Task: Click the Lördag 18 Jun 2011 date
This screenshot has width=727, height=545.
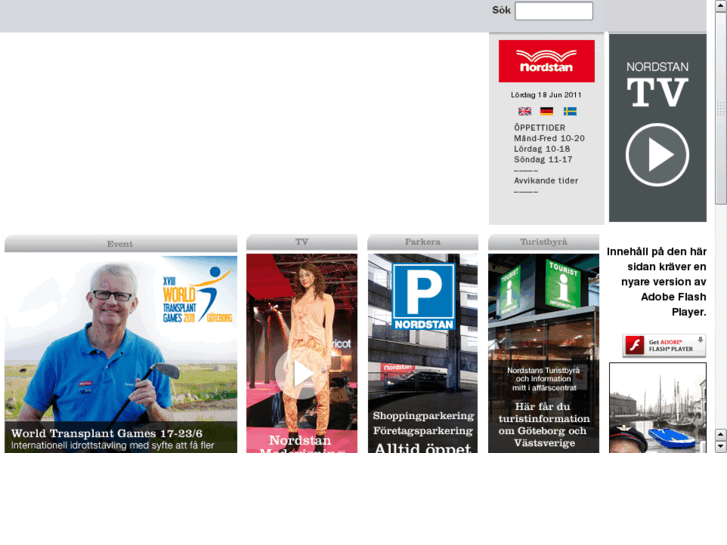Action: point(546,95)
